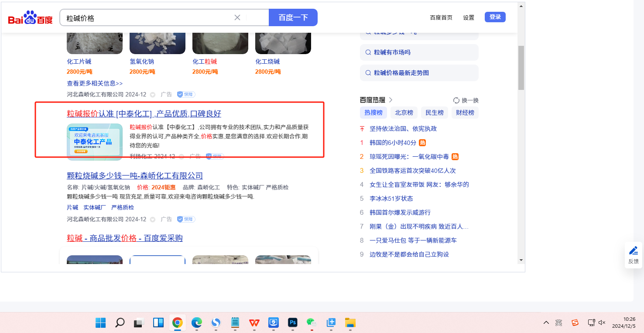The image size is (644, 333).
Task: Open hot topic 韩国首尔爆发示威游行
Action: (x=400, y=213)
